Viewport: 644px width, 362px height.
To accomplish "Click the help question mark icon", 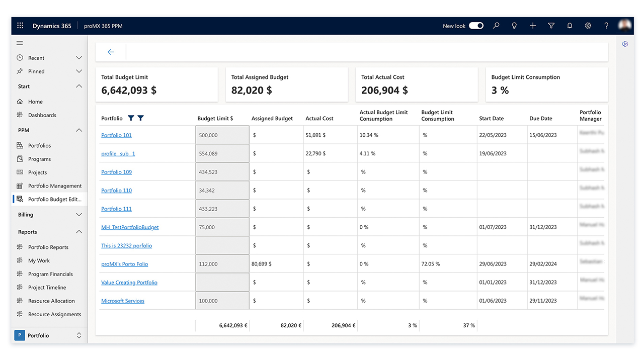I will pyautogui.click(x=606, y=26).
